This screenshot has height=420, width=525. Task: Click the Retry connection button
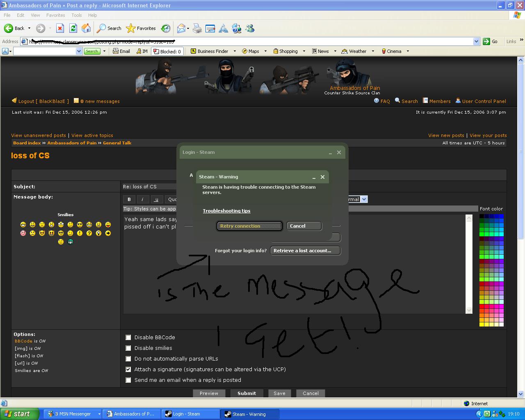click(249, 226)
